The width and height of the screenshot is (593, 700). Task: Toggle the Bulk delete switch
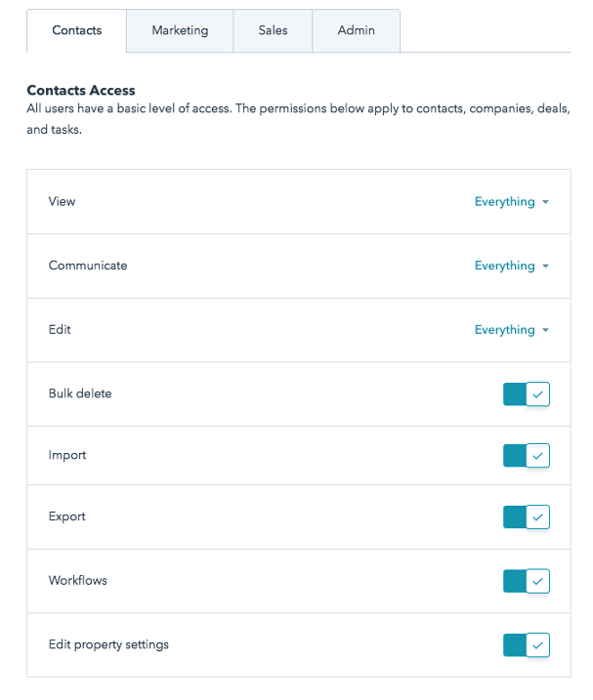pos(527,394)
